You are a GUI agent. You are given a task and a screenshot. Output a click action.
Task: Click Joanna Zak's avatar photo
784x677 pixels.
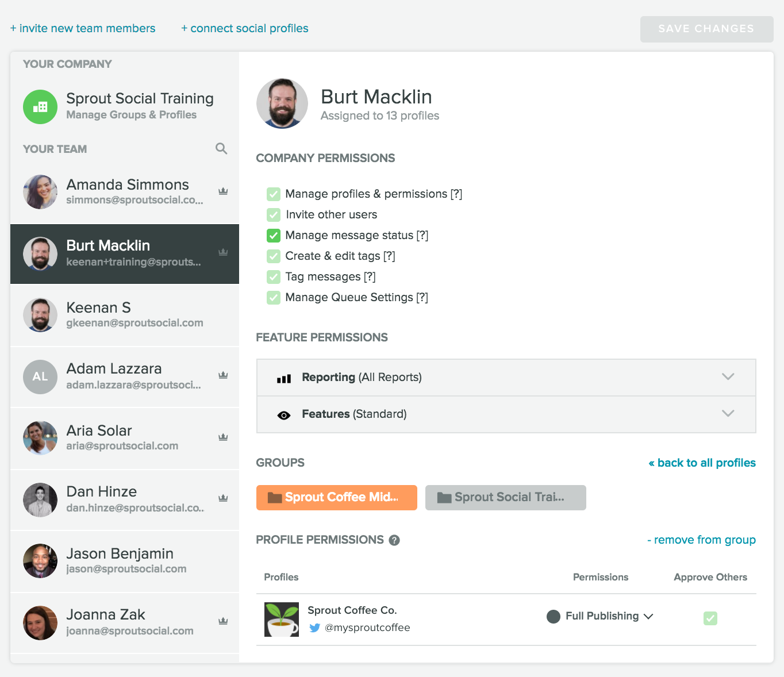[x=40, y=623]
